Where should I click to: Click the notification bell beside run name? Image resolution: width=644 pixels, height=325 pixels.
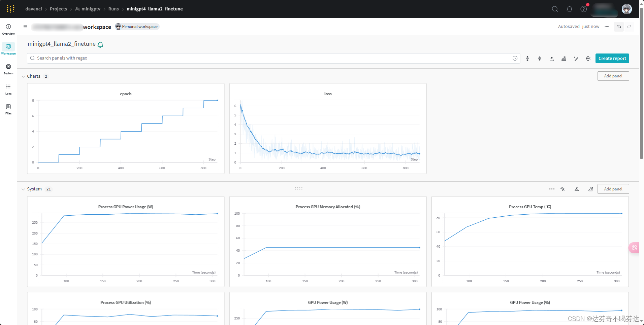[100, 44]
